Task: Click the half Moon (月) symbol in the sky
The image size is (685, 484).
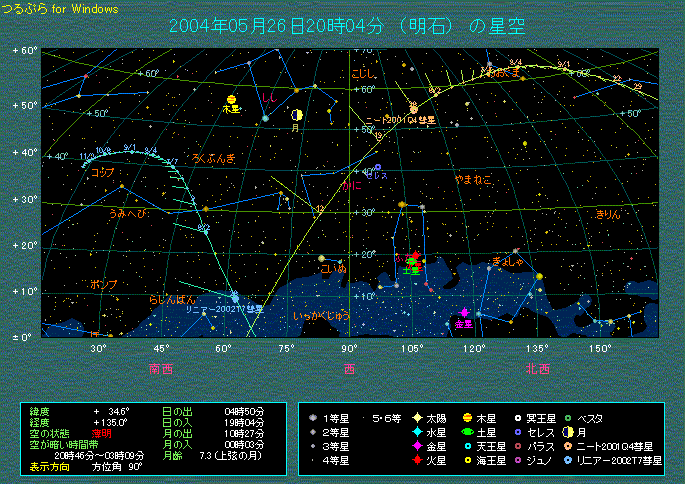Action: click(296, 116)
